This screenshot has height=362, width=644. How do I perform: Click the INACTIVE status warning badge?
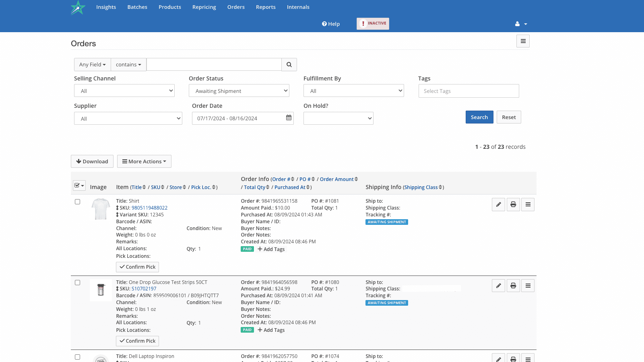click(x=373, y=24)
